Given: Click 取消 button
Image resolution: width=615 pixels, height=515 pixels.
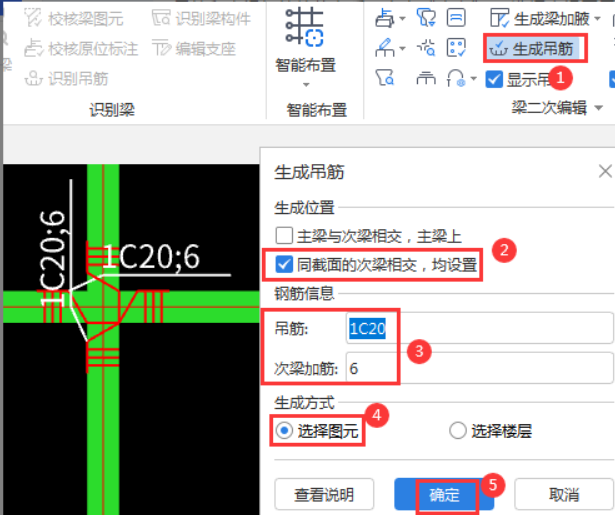Looking at the screenshot, I should (x=564, y=494).
